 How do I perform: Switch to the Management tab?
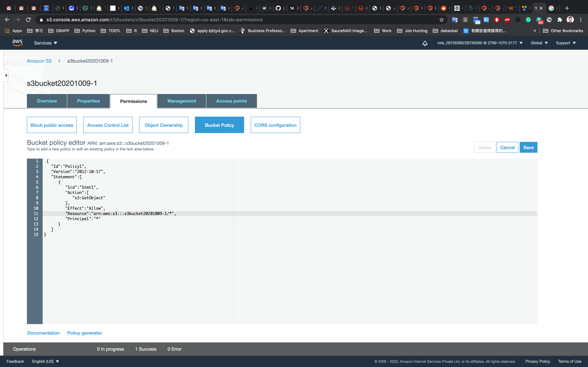click(x=181, y=101)
